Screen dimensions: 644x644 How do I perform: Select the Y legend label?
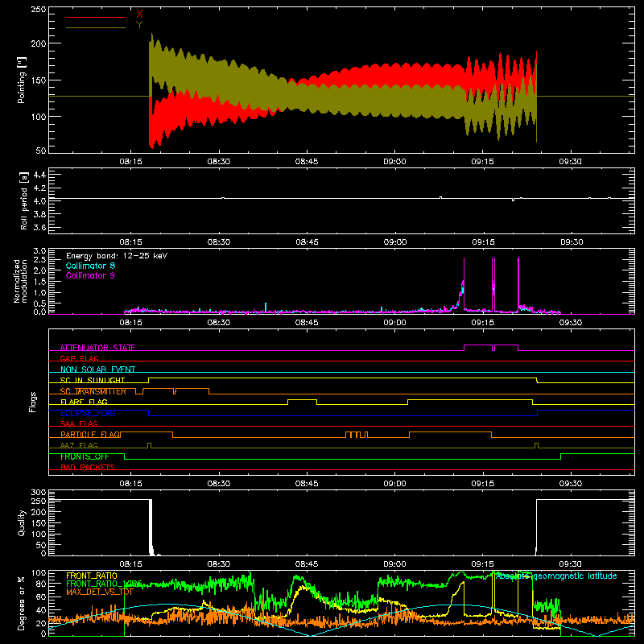[139, 25]
